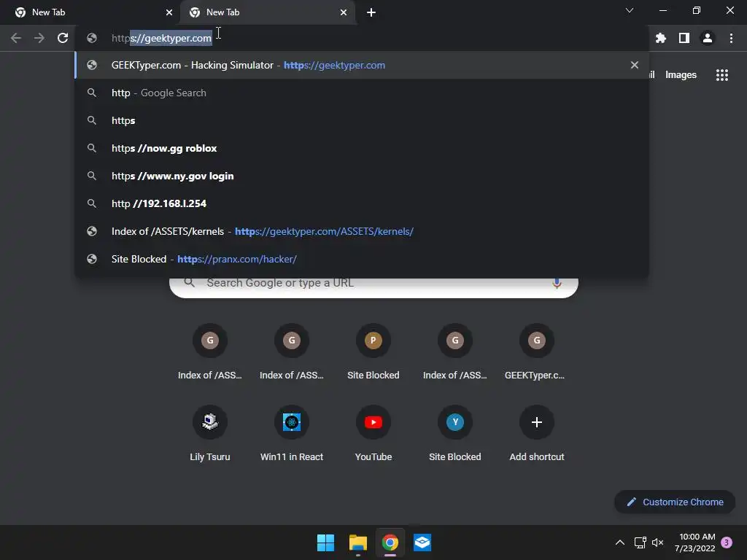Open the YouTube shortcut
Image resolution: width=747 pixels, height=560 pixels.
click(373, 434)
